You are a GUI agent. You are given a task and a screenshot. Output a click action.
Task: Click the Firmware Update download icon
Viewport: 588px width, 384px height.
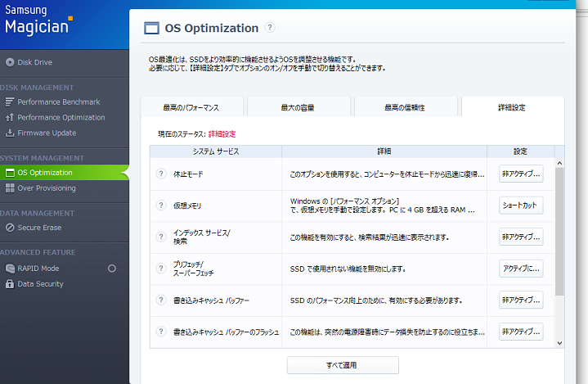[10, 133]
